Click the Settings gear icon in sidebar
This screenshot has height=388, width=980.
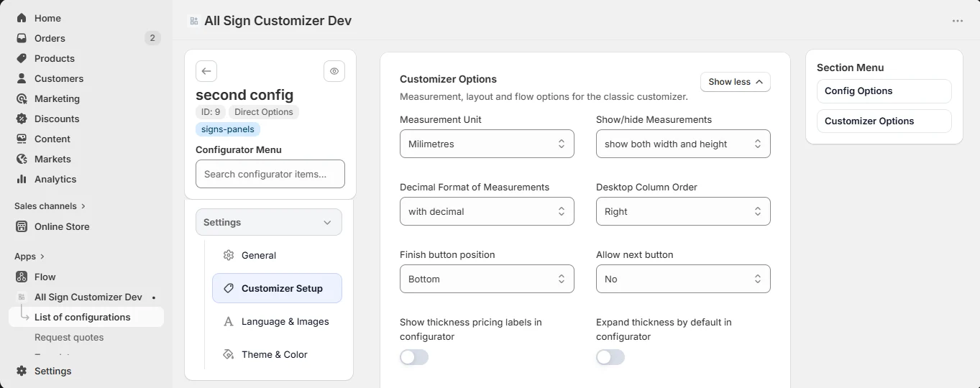coord(22,371)
